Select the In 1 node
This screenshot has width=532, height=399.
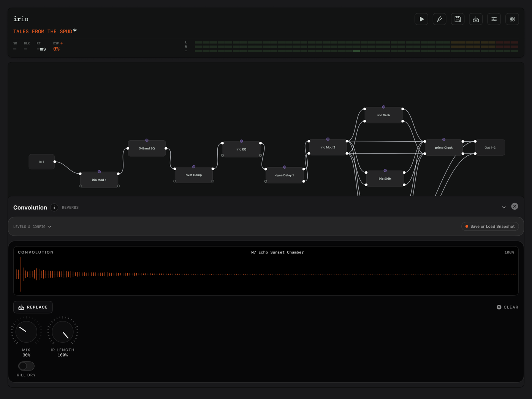coord(41,162)
